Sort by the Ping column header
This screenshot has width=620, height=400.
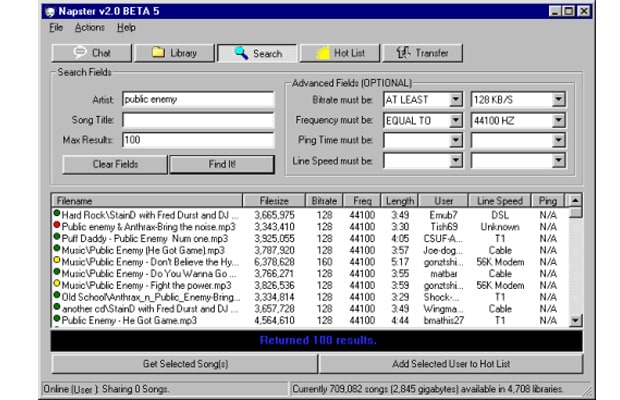(x=548, y=201)
